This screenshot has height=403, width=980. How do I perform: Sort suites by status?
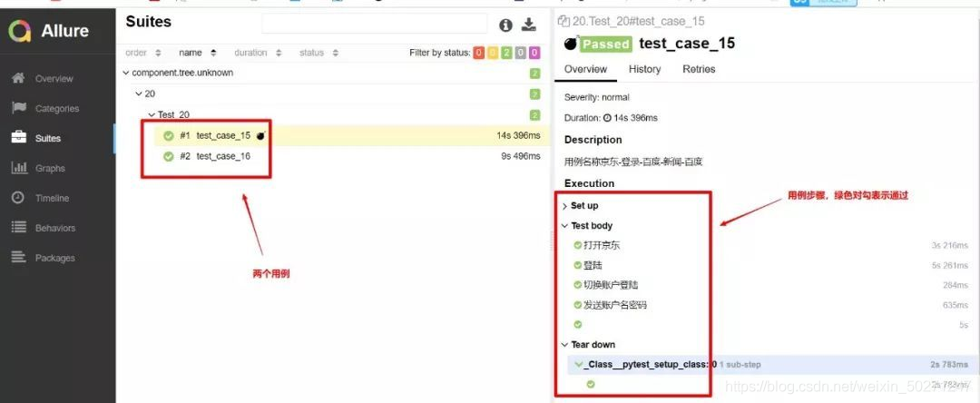(318, 54)
